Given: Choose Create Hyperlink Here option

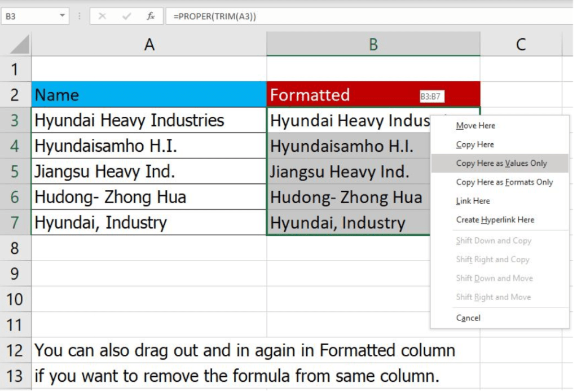Looking at the screenshot, I should pyautogui.click(x=495, y=220).
